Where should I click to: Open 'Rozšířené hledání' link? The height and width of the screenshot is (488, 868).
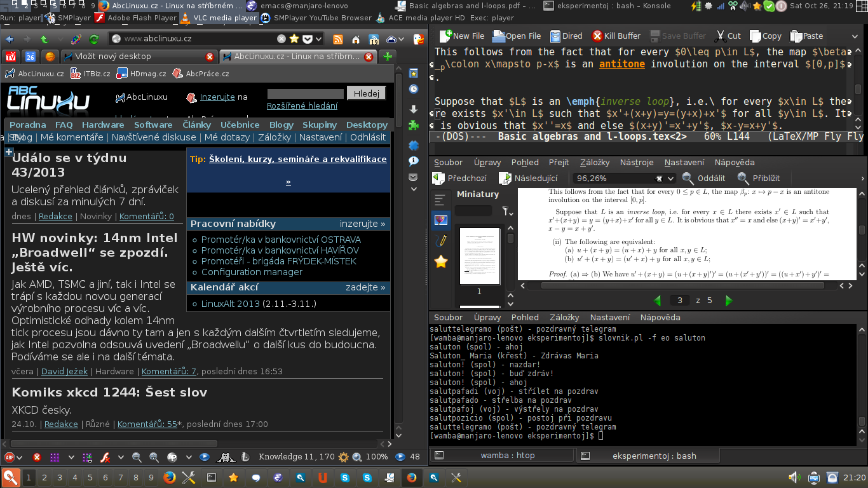302,106
